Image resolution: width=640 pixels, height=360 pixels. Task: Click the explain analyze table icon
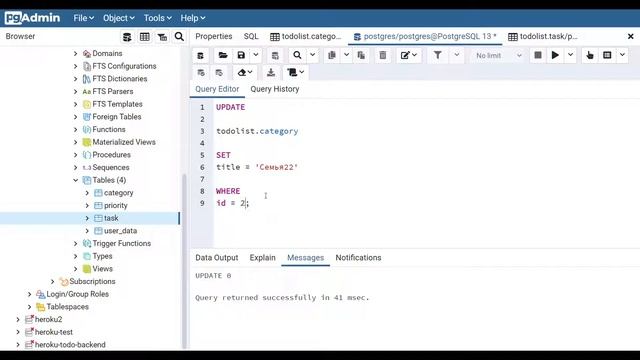[x=607, y=55]
